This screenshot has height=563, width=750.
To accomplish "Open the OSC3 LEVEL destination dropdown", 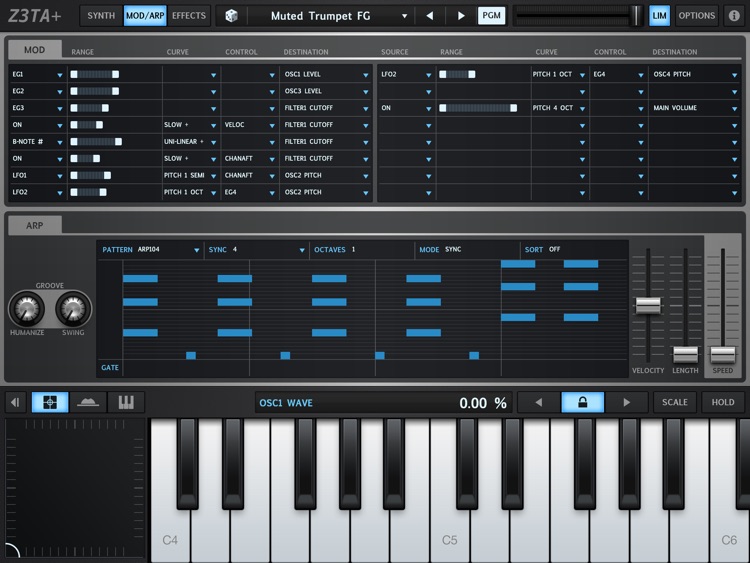I will coord(326,91).
